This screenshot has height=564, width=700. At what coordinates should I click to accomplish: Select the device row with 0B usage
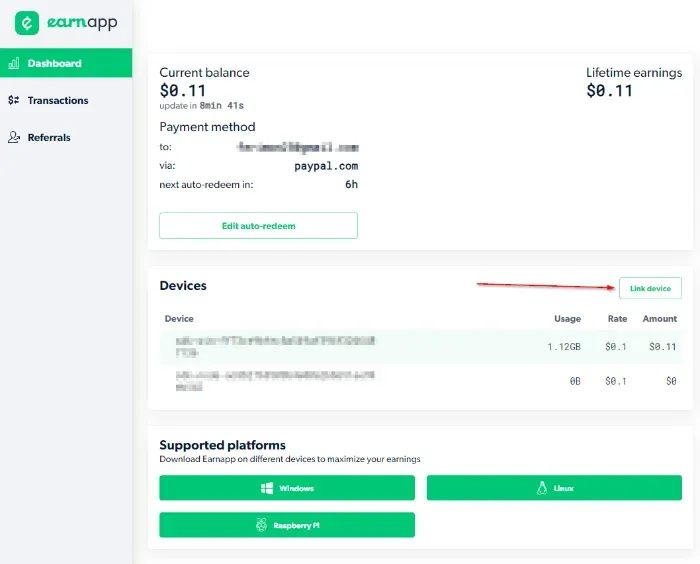[421, 381]
